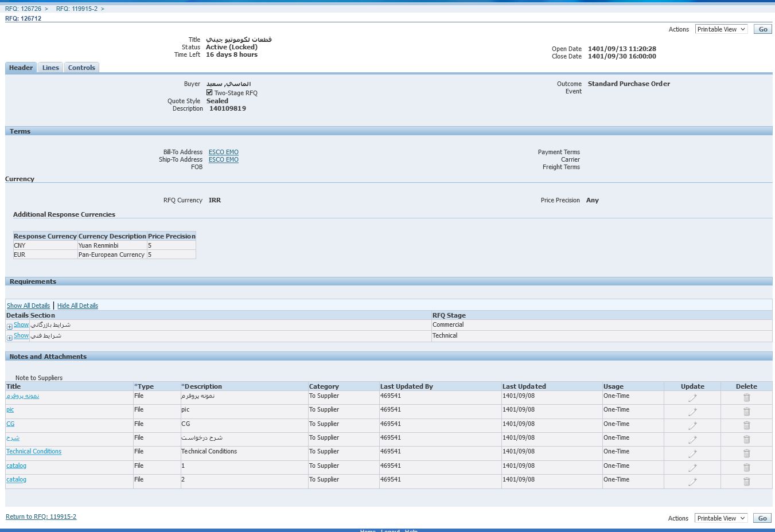Open the نمونه پروفرم attachment link
Viewport: 775px width, 532px height.
click(x=23, y=396)
